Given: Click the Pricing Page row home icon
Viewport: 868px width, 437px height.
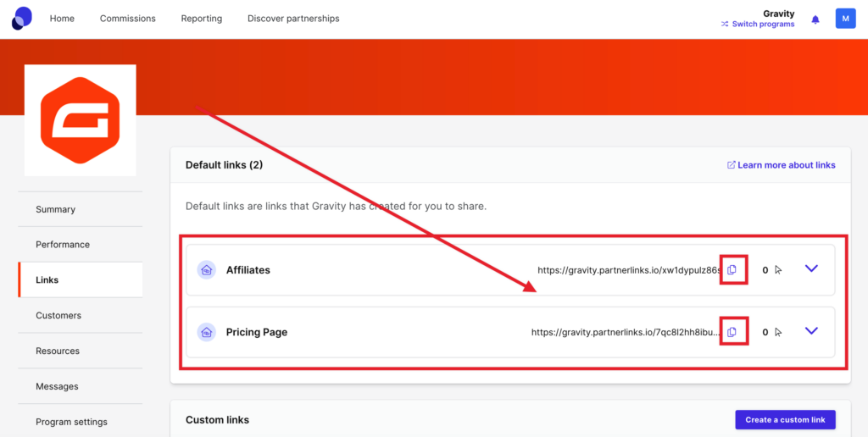Looking at the screenshot, I should coord(206,332).
